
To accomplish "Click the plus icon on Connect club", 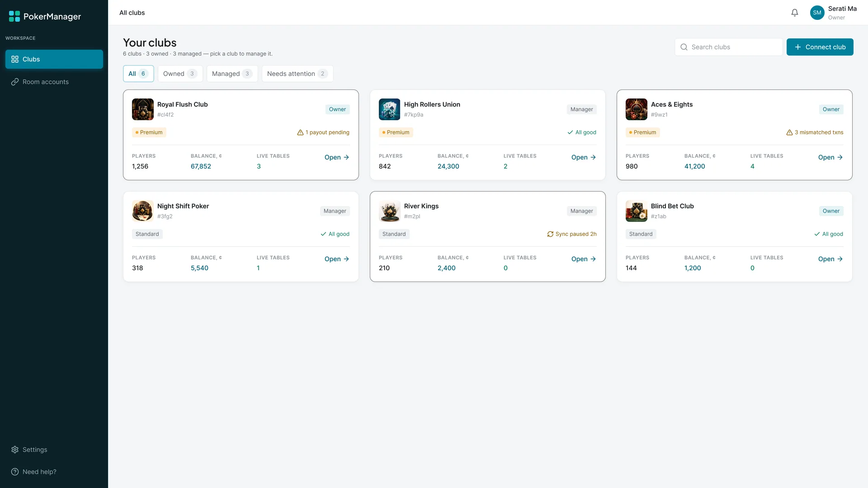I will click(798, 47).
